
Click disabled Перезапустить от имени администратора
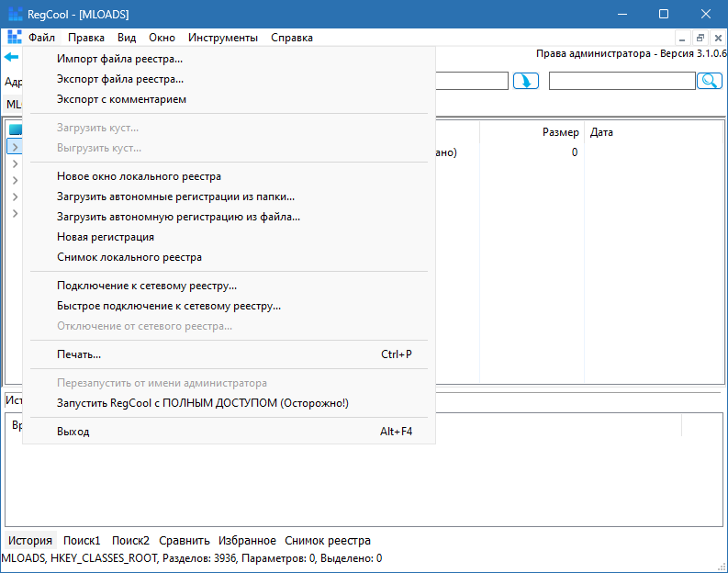(229, 383)
